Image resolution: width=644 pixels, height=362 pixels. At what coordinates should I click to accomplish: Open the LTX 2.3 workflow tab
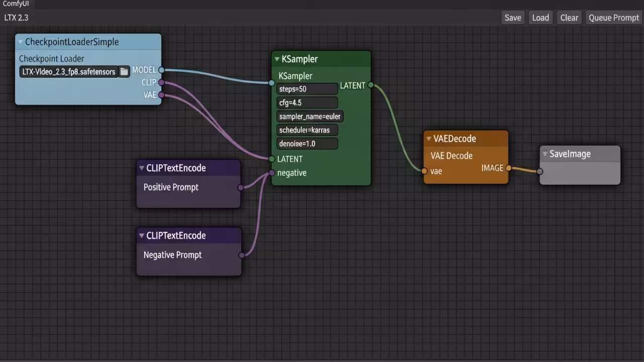16,18
